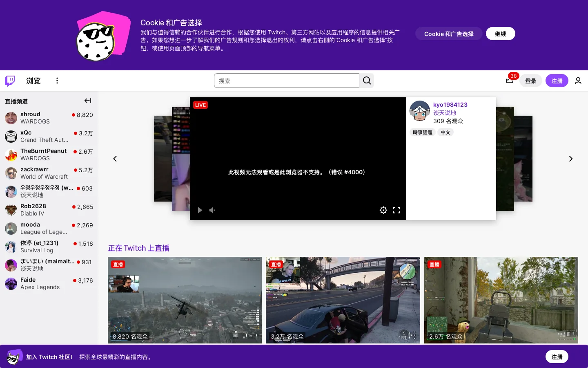
Task: Select the 中文 tag
Action: tap(445, 132)
